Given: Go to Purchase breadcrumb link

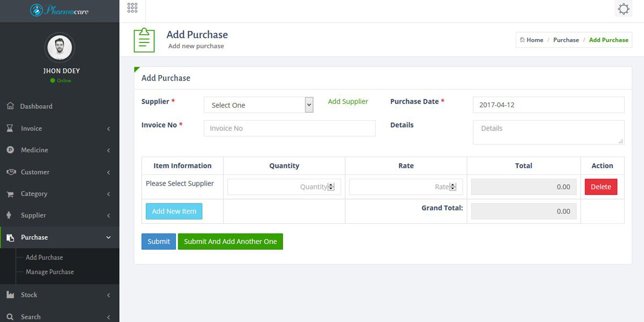Looking at the screenshot, I should tap(566, 40).
